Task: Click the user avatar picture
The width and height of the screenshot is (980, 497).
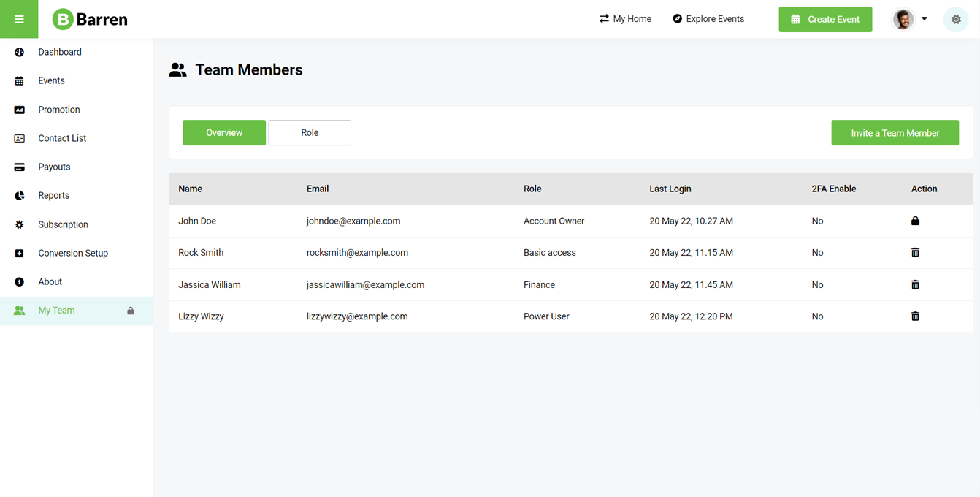Action: coord(903,20)
